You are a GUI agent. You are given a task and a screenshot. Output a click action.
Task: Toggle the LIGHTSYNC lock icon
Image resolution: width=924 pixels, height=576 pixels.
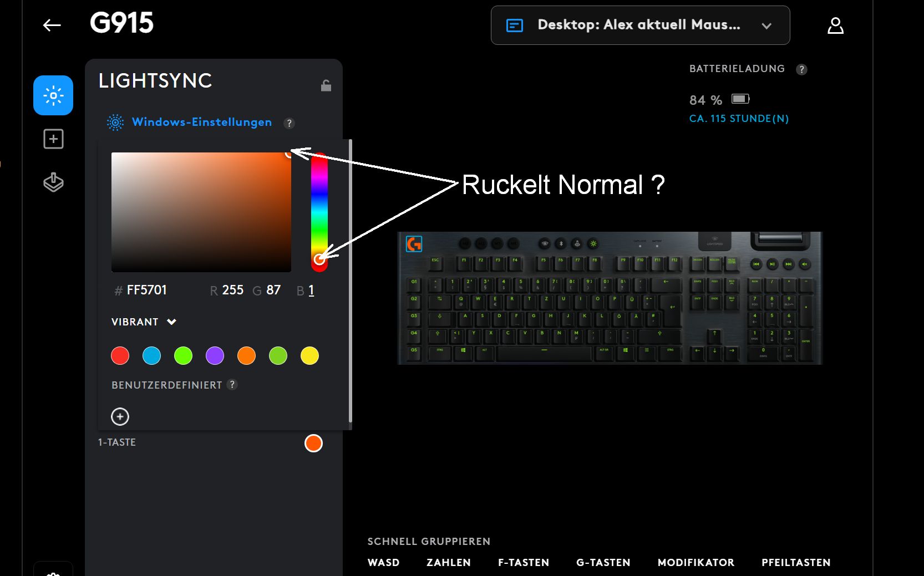pyautogui.click(x=326, y=85)
